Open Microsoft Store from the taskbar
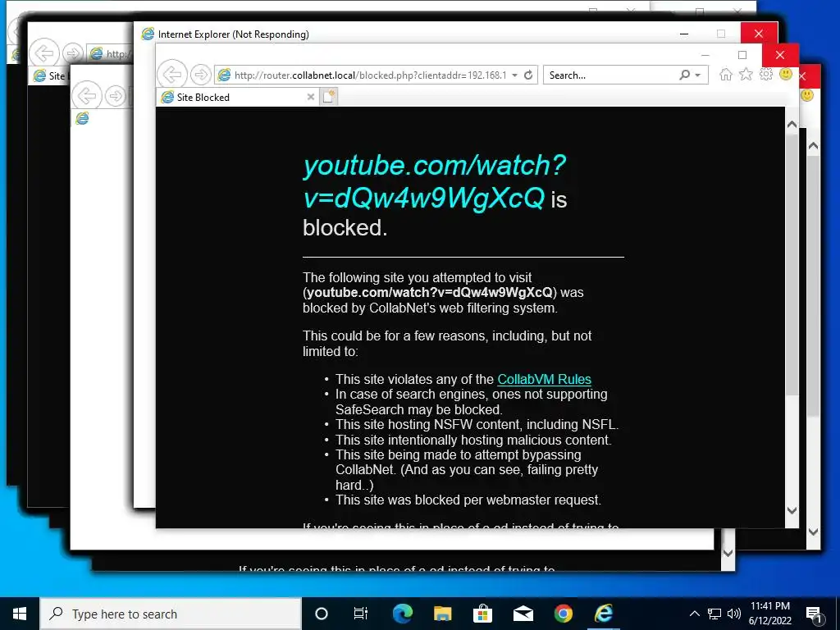The image size is (840, 630). coord(482,614)
